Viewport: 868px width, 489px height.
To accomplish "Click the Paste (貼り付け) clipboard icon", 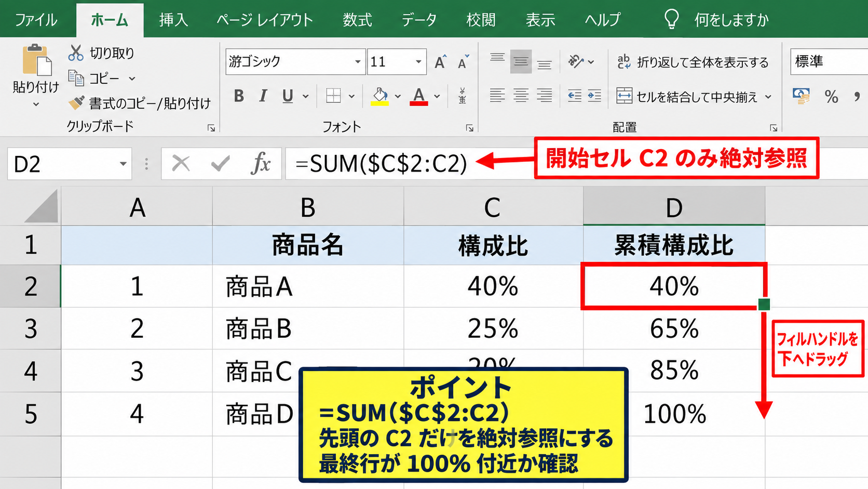I will (36, 60).
